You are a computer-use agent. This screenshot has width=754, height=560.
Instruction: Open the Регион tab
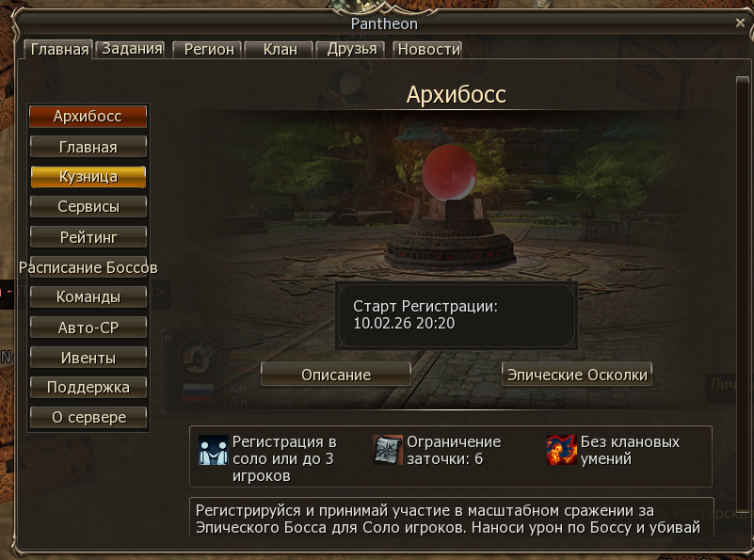(209, 49)
